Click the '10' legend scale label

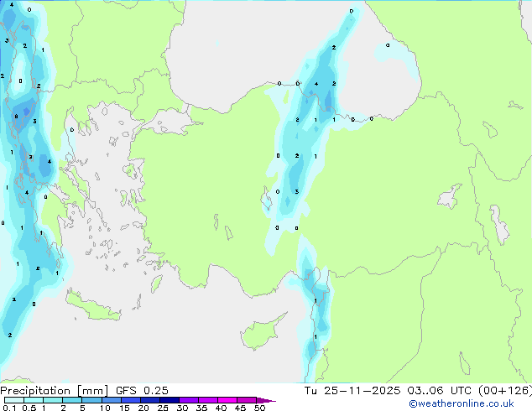click(105, 408)
